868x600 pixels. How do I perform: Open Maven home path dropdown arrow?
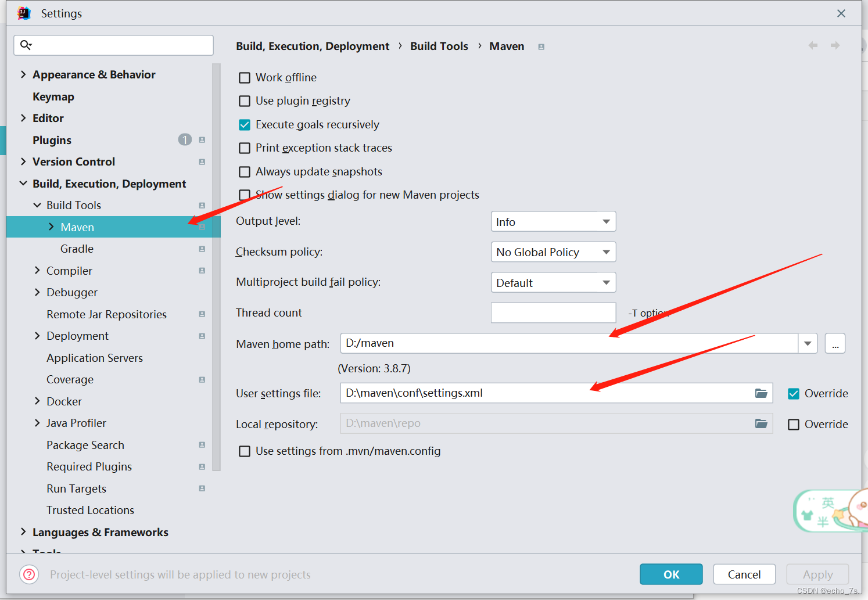(x=808, y=343)
